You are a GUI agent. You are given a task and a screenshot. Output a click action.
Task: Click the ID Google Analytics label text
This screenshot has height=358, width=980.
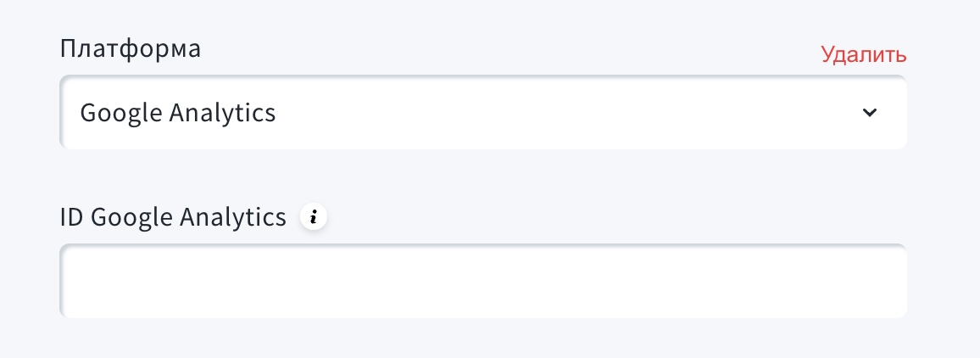[x=173, y=218]
